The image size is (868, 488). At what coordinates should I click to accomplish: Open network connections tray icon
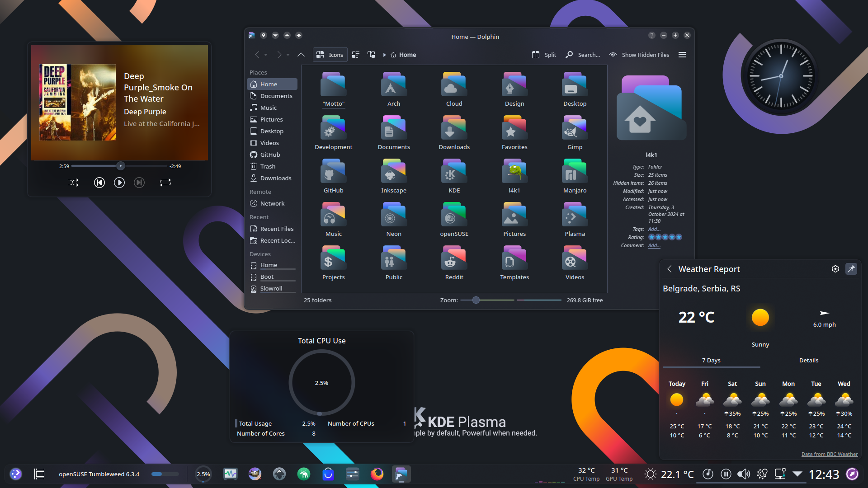(x=780, y=474)
